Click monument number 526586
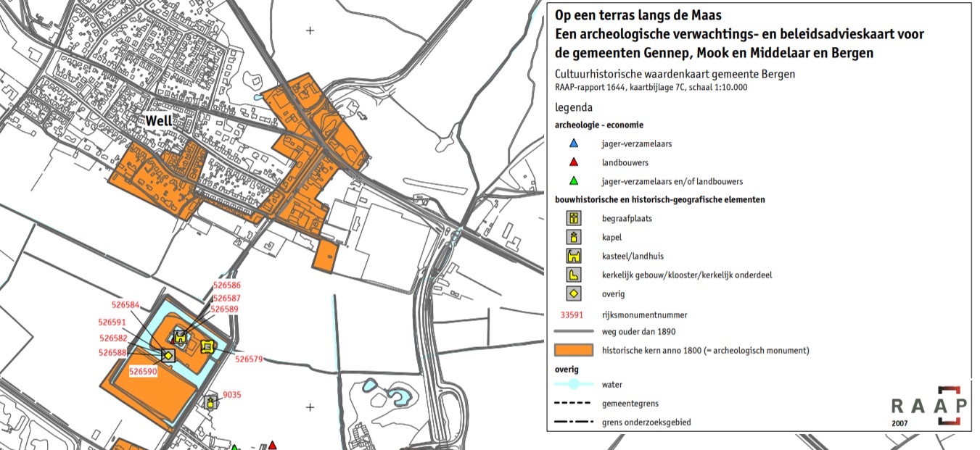This screenshot has height=450, width=980. (226, 286)
